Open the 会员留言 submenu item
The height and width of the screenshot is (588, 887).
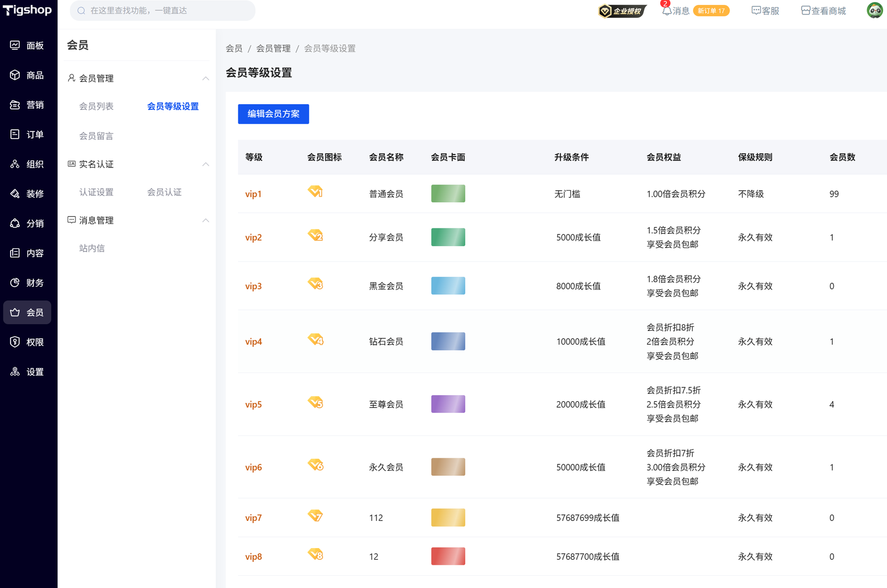pyautogui.click(x=96, y=136)
